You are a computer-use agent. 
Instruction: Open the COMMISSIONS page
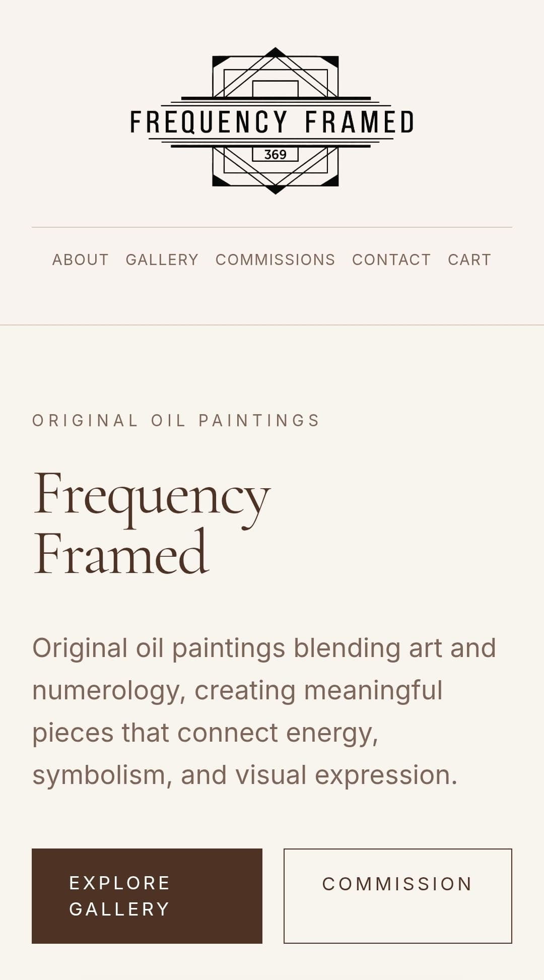(x=275, y=259)
